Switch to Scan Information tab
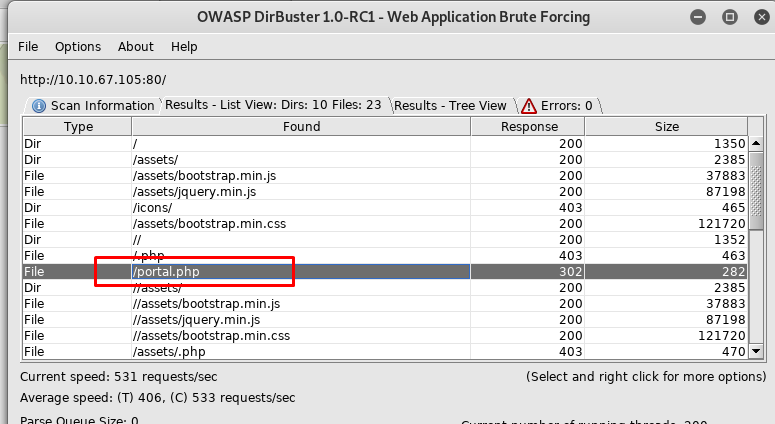Screen dimensions: 775x424 coord(93,106)
